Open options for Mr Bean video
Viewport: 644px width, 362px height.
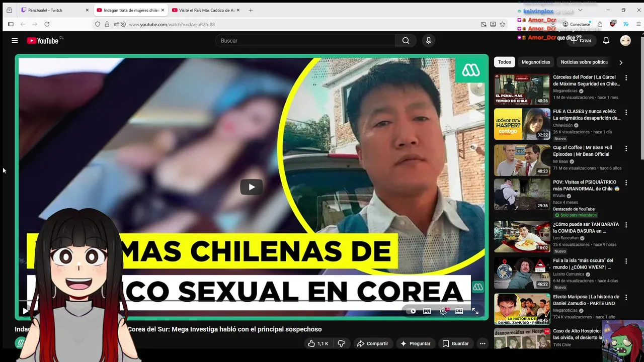[626, 148]
